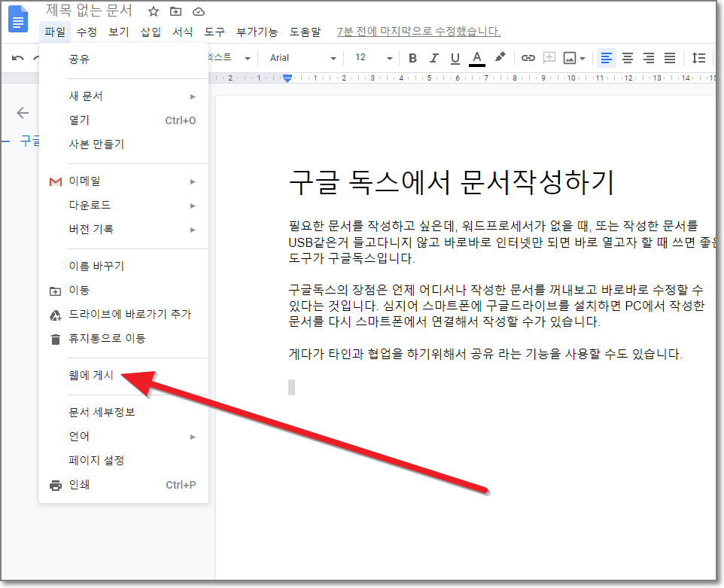
Task: Open the 서식 menu
Action: (x=182, y=32)
